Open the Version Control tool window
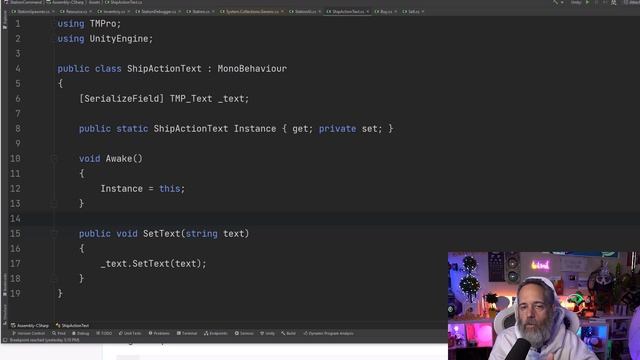The height and width of the screenshot is (360, 640). tap(29, 333)
